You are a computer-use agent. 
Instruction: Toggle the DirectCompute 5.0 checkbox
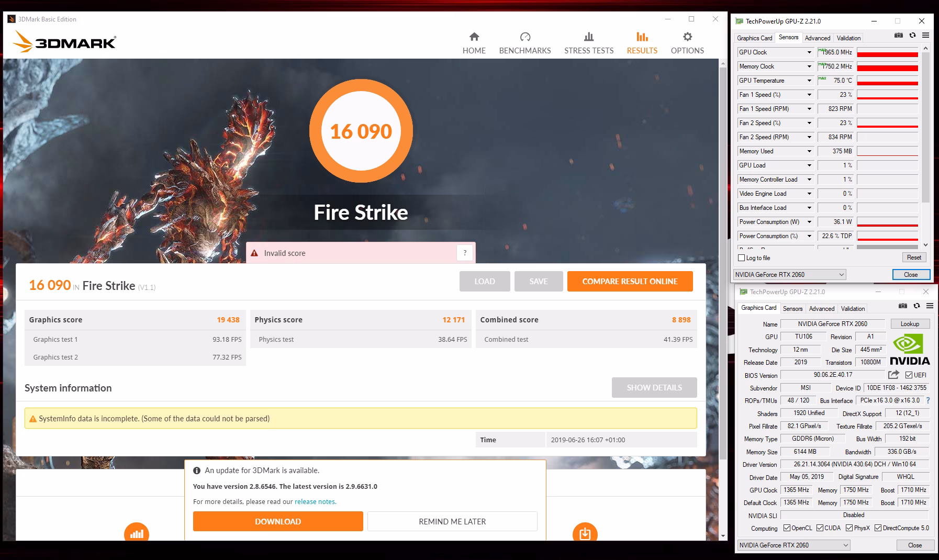[878, 528]
